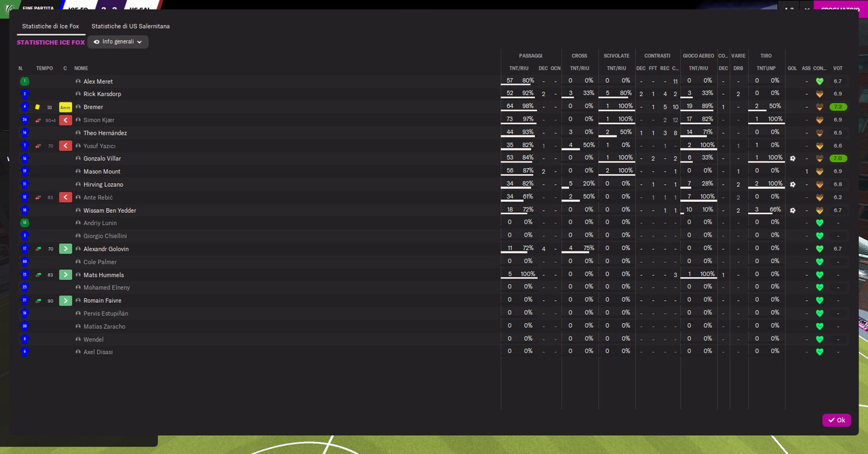Image resolution: width=868 pixels, height=454 pixels.
Task: Click Andriy Lunin's green condition heart
Action: pyautogui.click(x=819, y=223)
